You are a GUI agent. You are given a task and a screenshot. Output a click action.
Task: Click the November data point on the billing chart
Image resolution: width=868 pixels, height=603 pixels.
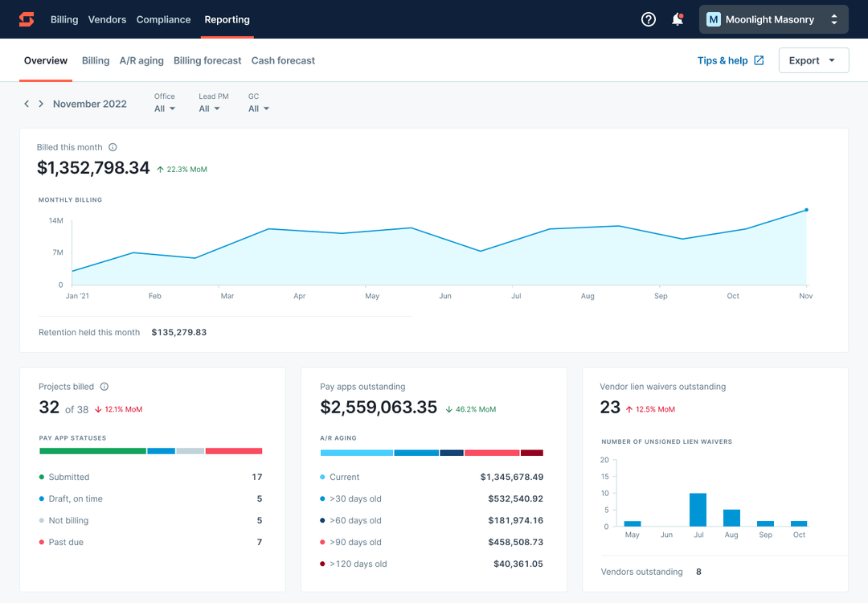point(805,210)
